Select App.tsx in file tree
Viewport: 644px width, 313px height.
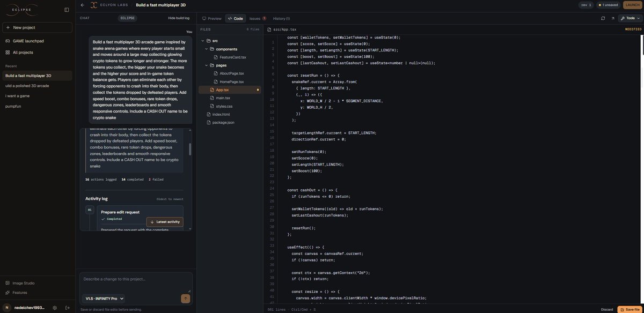[231, 90]
